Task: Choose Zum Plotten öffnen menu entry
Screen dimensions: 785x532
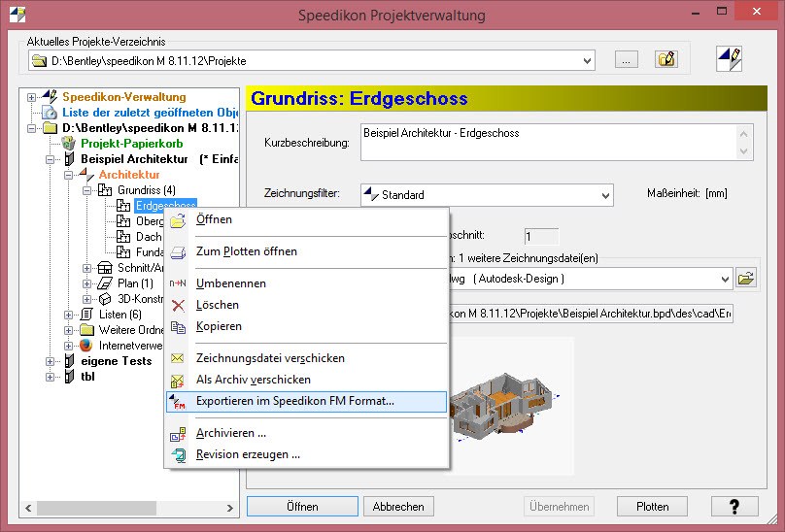Action: (306, 251)
